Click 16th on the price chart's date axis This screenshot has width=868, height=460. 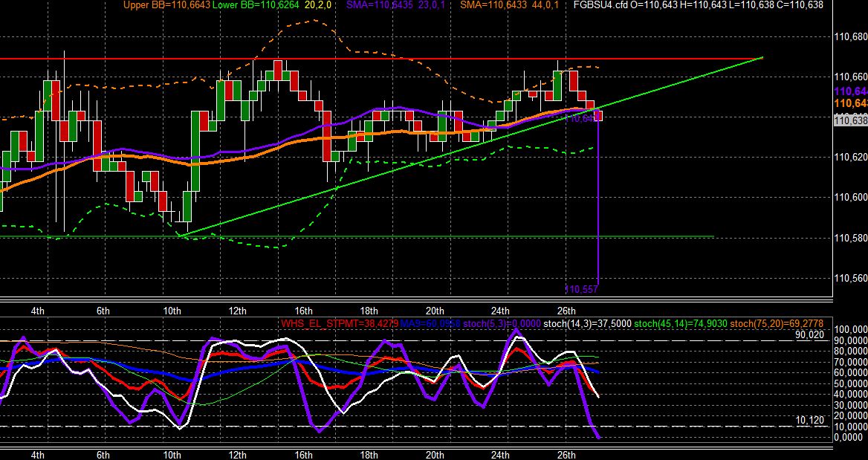pos(303,310)
